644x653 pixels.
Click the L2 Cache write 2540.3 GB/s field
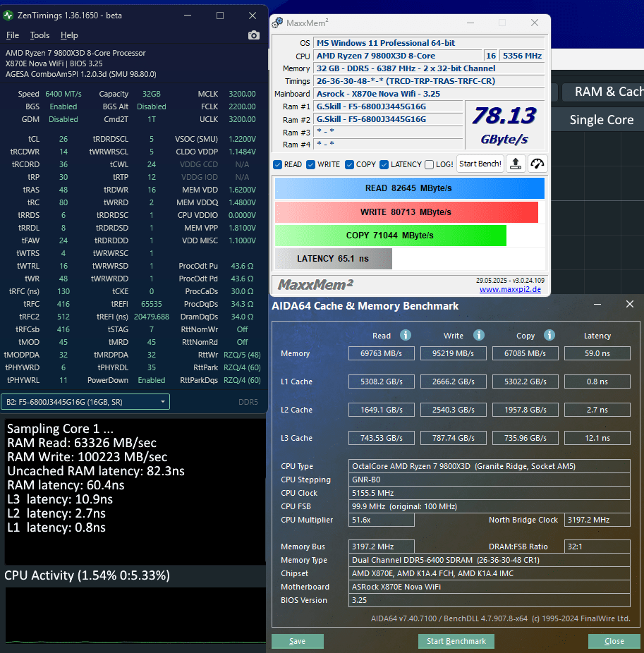tap(454, 410)
